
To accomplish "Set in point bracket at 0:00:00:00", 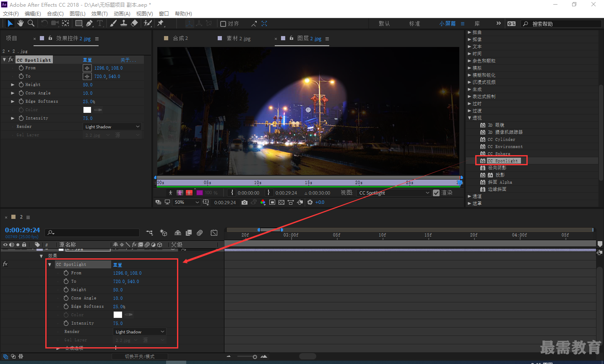I will pos(232,192).
